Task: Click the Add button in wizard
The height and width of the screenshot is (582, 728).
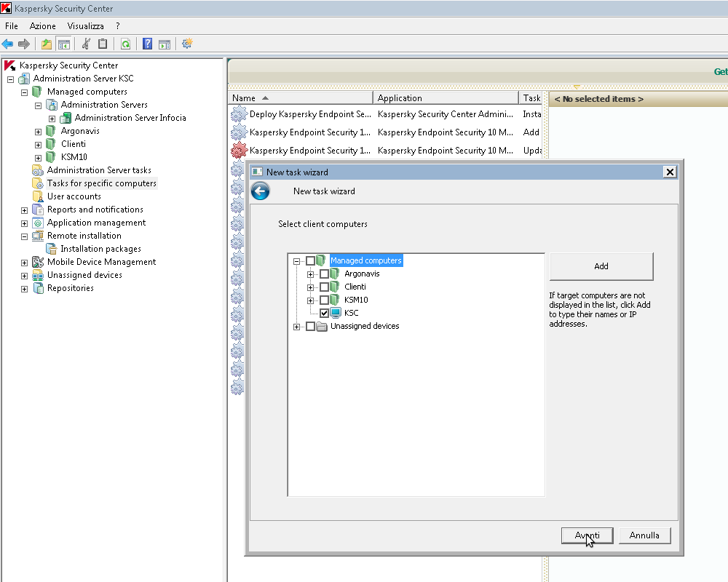Action: pyautogui.click(x=601, y=266)
